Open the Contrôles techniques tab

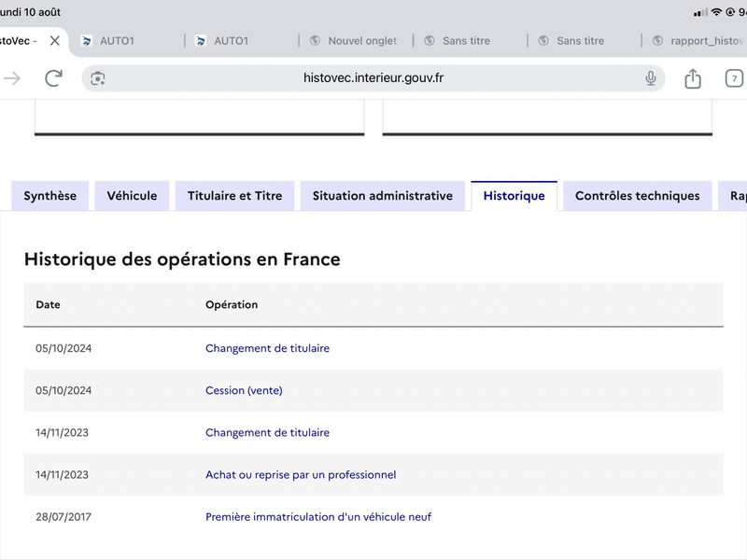(x=638, y=196)
